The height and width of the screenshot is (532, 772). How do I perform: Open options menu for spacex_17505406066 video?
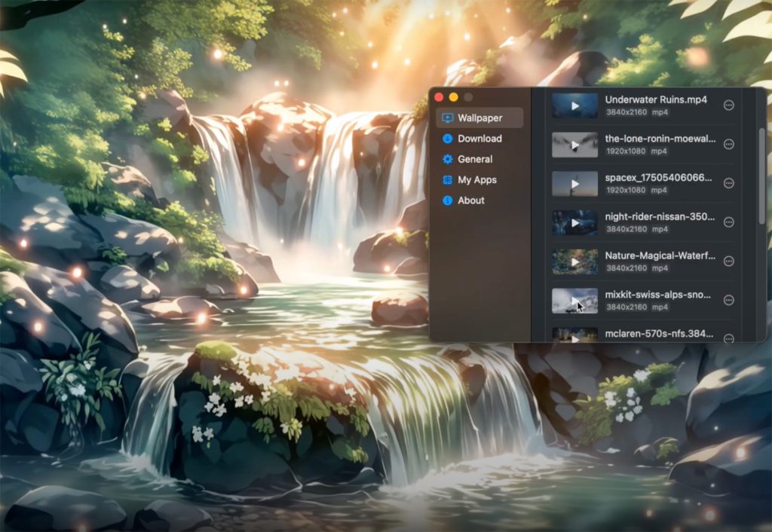[729, 183]
